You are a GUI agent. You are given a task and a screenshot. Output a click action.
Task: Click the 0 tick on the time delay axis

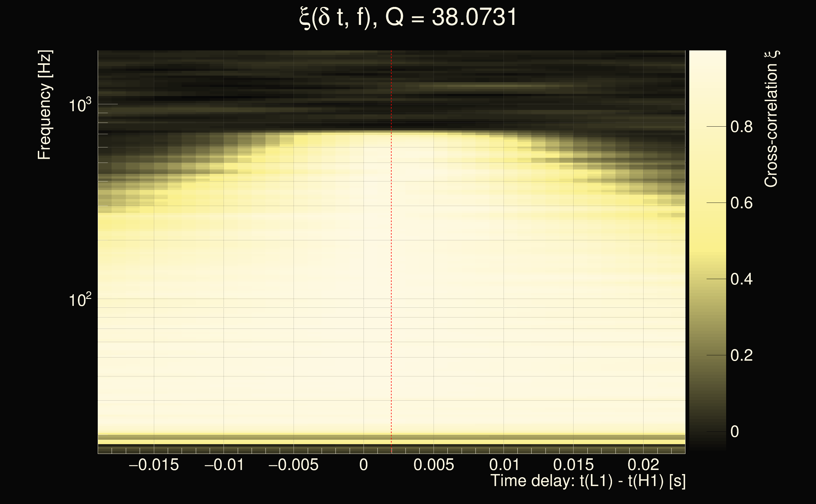click(364, 465)
